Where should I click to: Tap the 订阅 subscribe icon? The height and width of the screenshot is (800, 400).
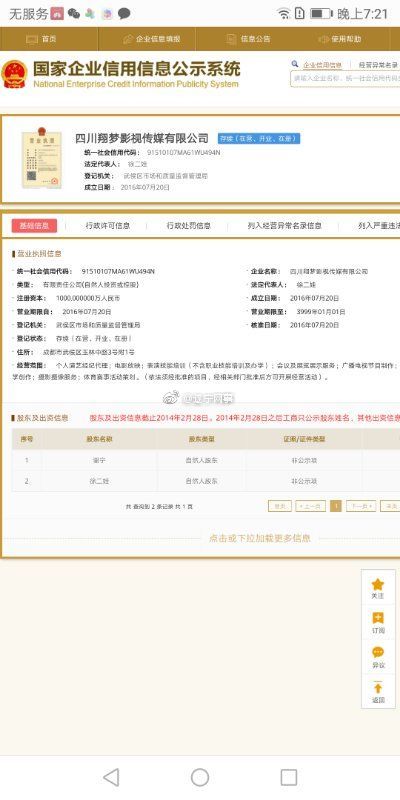pos(378,618)
